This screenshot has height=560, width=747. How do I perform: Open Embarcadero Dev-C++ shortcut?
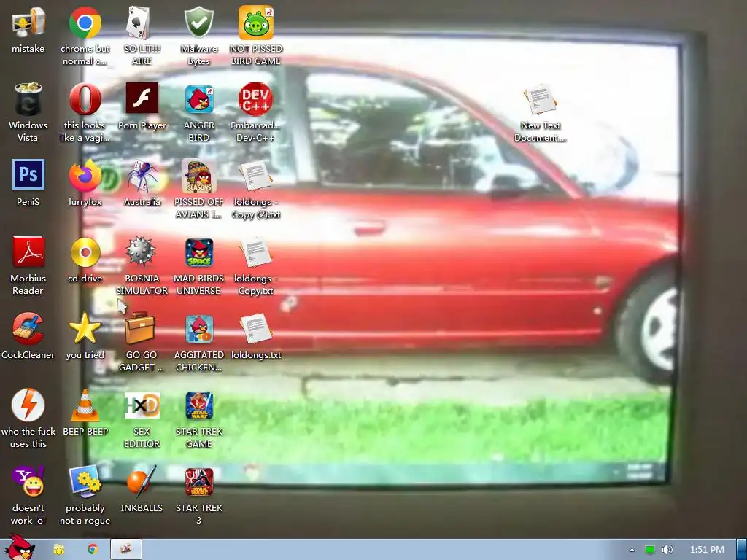click(x=256, y=99)
